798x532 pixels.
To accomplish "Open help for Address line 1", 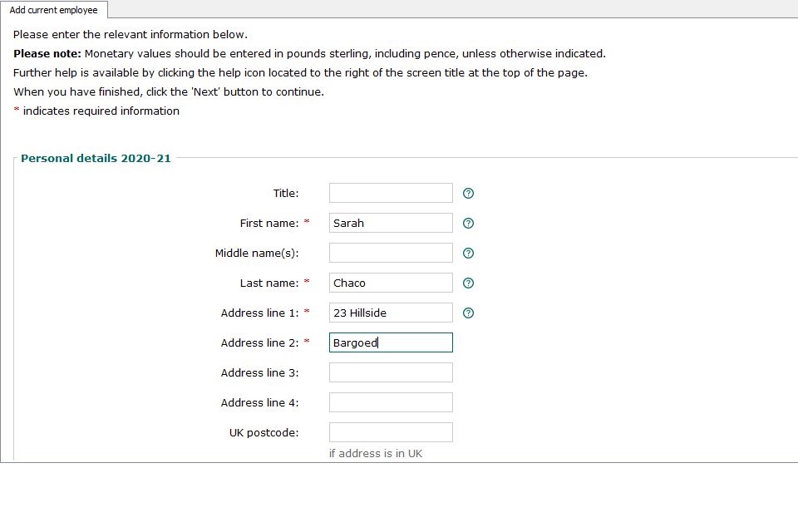I will tap(468, 313).
